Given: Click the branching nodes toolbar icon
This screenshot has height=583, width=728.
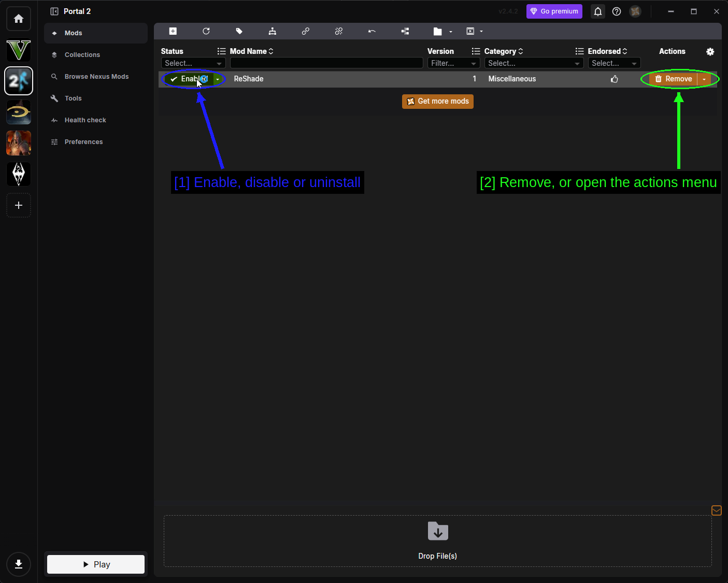Looking at the screenshot, I should tap(405, 32).
